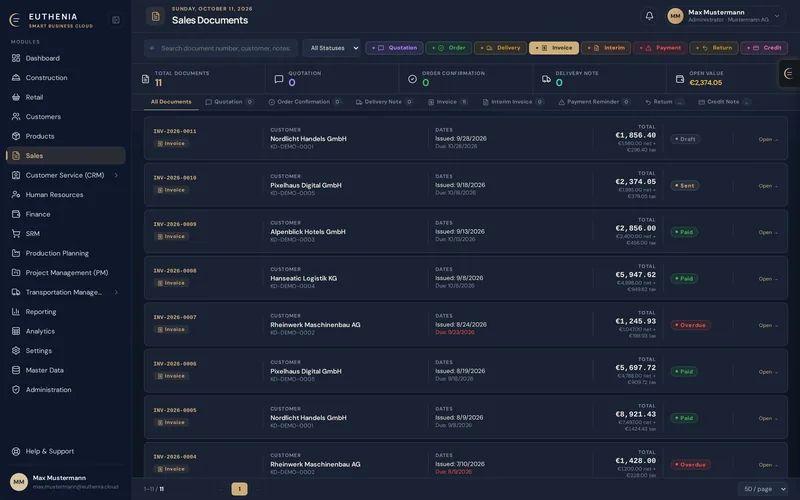Click the Sent status badge
The image size is (800, 500).
(x=684, y=186)
